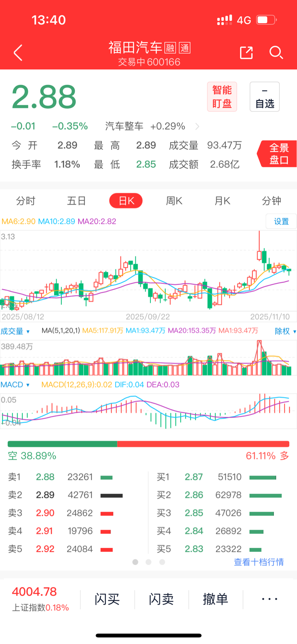This screenshot has height=644, width=297.
Task: Open chart 设置 settings button
Action: 281,221
